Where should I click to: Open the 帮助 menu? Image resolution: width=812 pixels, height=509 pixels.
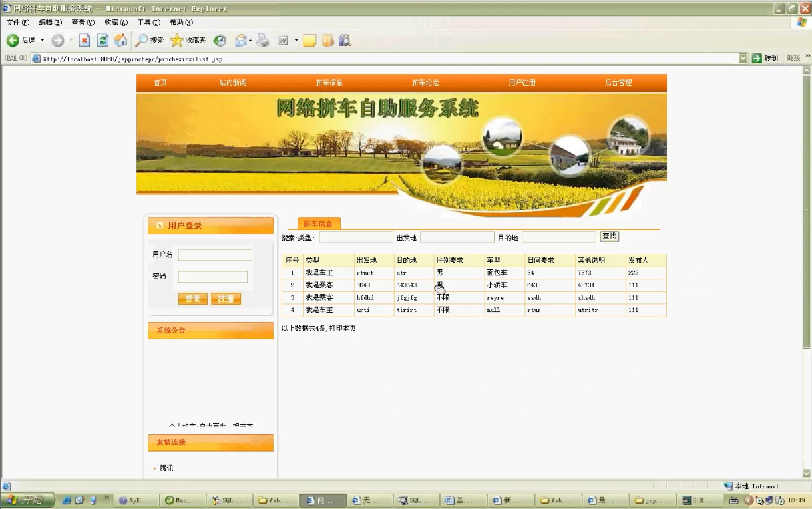[x=181, y=23]
